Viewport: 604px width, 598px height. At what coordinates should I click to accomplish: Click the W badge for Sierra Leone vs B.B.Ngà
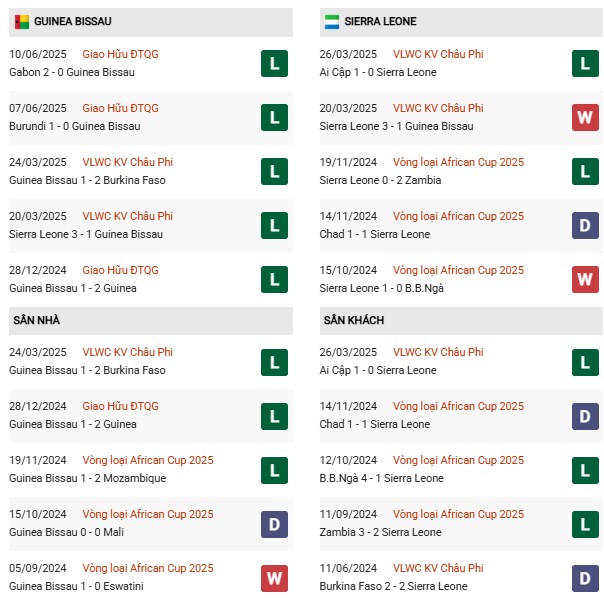point(585,280)
